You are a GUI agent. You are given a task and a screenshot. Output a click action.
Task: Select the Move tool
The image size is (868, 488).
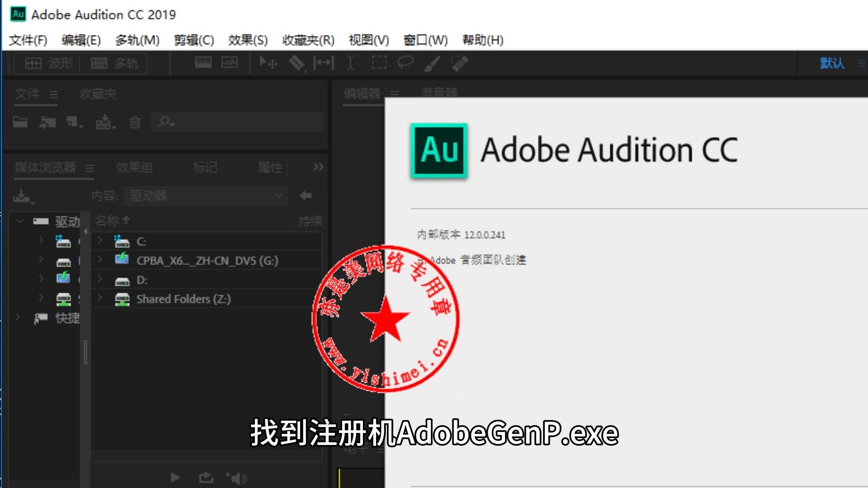[268, 63]
